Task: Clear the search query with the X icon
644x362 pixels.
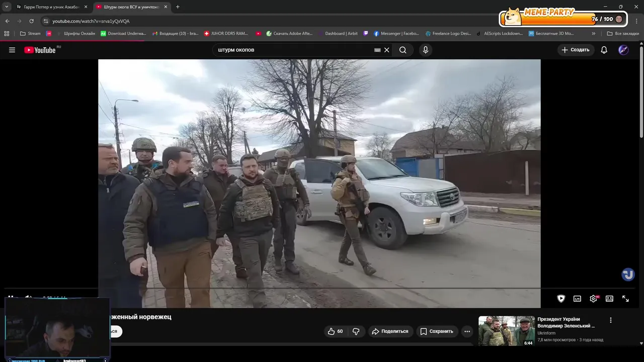Action: (387, 50)
